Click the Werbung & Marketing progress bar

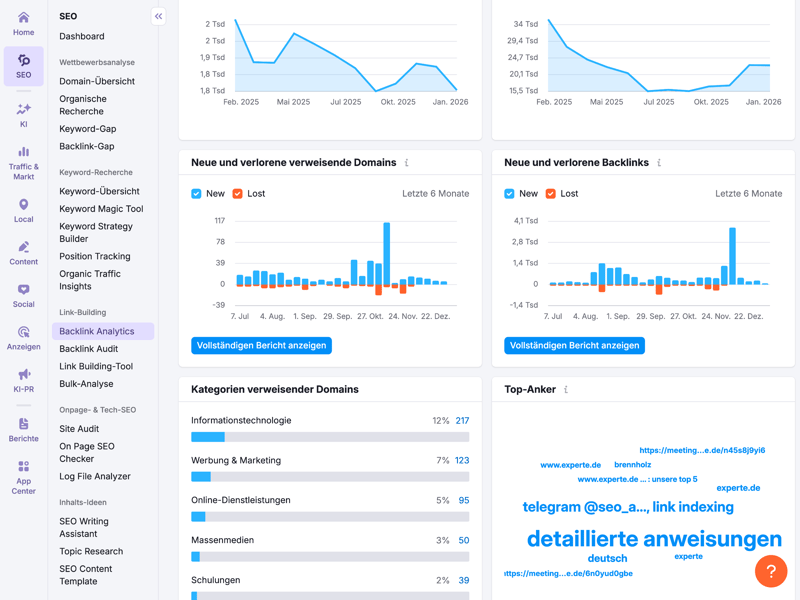(330, 477)
